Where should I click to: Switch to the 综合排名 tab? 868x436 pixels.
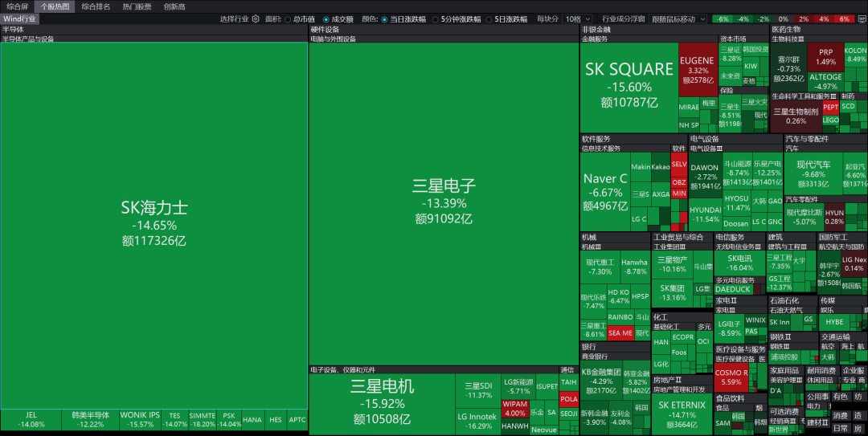pyautogui.click(x=96, y=6)
